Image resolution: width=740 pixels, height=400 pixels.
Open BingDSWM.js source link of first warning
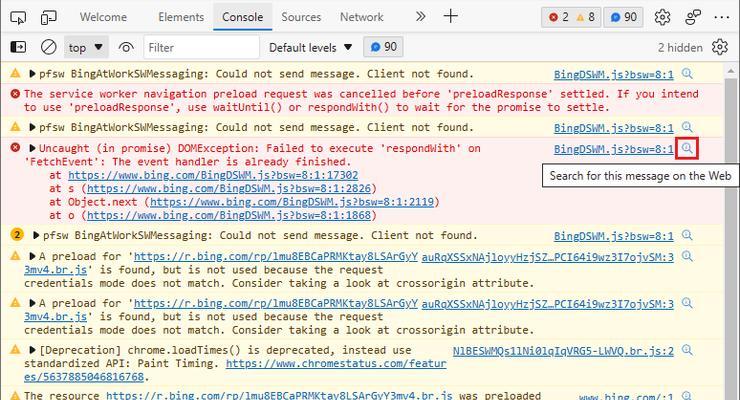point(614,75)
